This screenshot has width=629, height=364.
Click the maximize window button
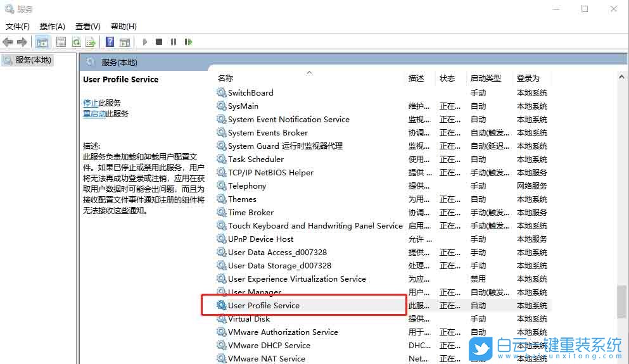[x=585, y=9]
